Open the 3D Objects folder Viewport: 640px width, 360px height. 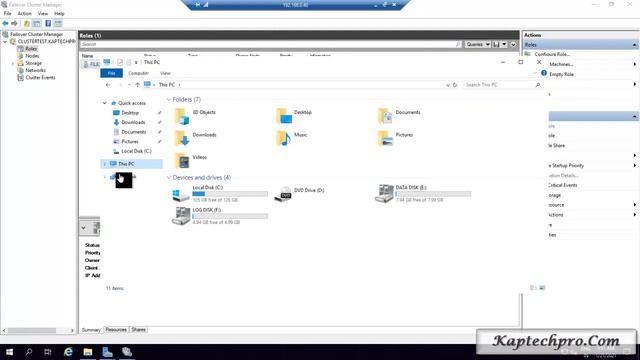[x=195, y=116]
